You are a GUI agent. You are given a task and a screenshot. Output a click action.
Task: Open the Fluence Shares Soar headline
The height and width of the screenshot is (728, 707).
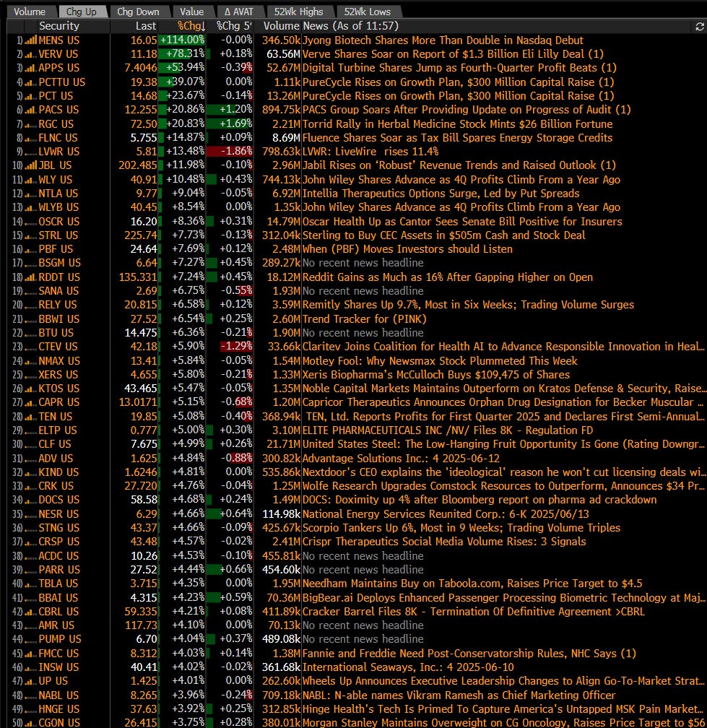point(458,138)
